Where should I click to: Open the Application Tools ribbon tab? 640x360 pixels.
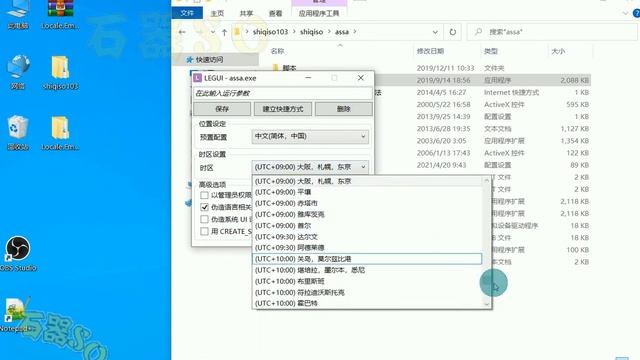[319, 13]
